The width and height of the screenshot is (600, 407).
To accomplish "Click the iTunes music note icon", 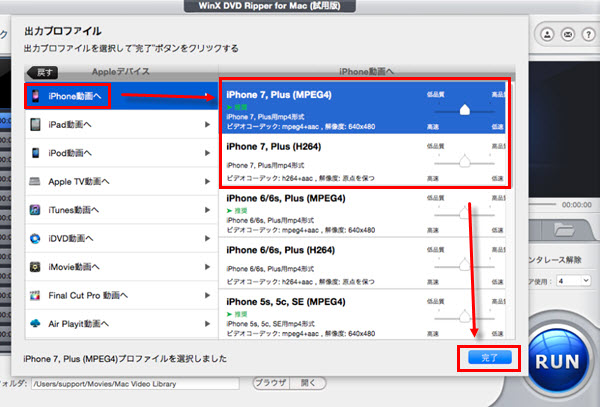I will [35, 210].
